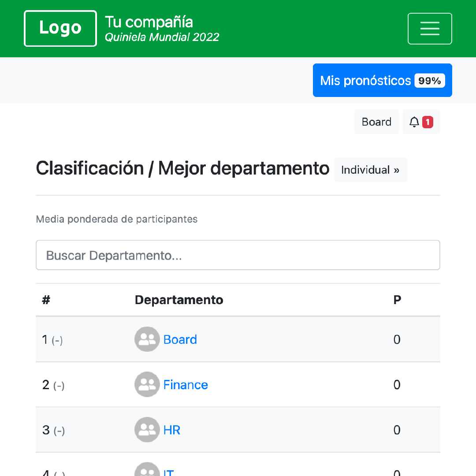Click the notification bell icon

coord(414,122)
